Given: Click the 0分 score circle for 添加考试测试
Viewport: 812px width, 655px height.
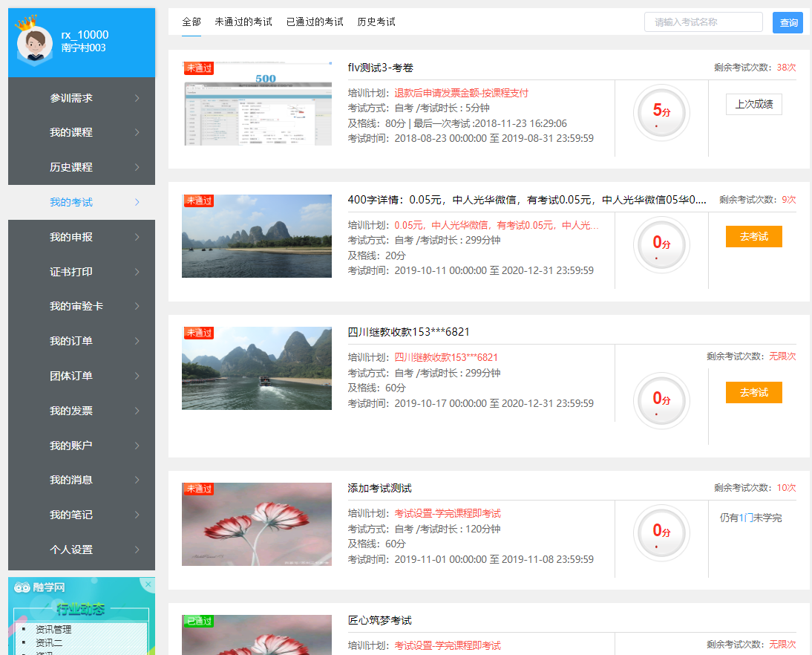Looking at the screenshot, I should pyautogui.click(x=661, y=532).
